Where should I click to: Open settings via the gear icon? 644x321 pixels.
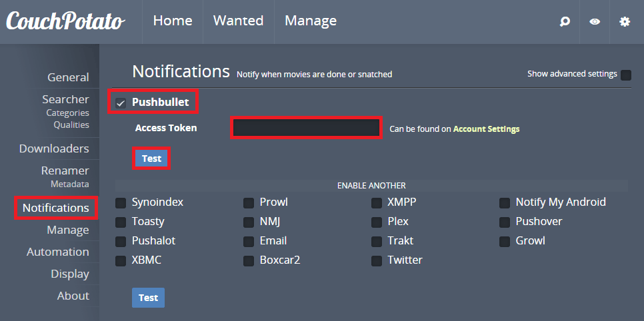pyautogui.click(x=625, y=22)
